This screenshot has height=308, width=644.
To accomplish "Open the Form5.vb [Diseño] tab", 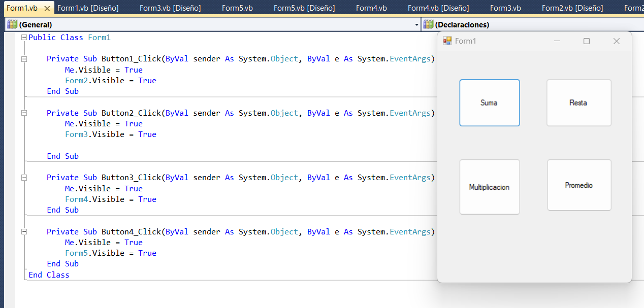I will point(304,8).
